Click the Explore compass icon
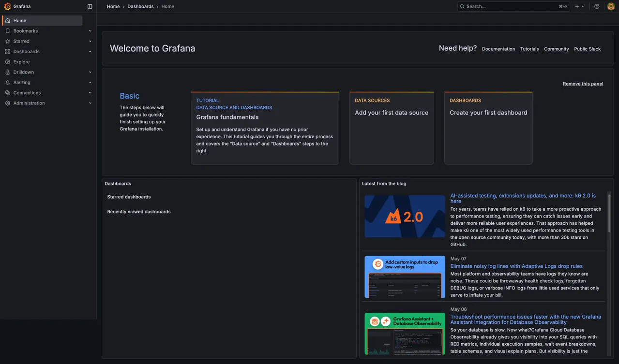 click(8, 62)
